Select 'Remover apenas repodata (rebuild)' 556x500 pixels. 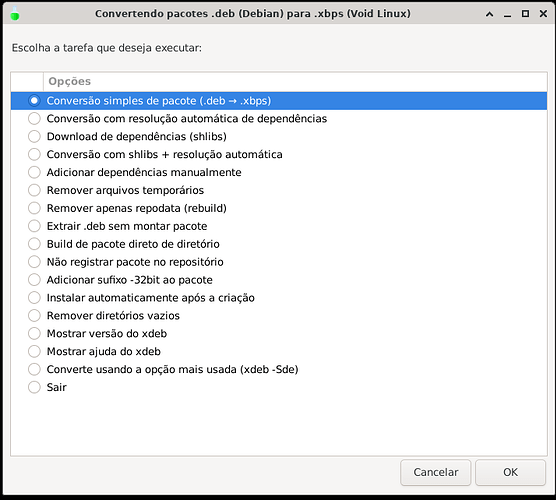pyautogui.click(x=279, y=208)
